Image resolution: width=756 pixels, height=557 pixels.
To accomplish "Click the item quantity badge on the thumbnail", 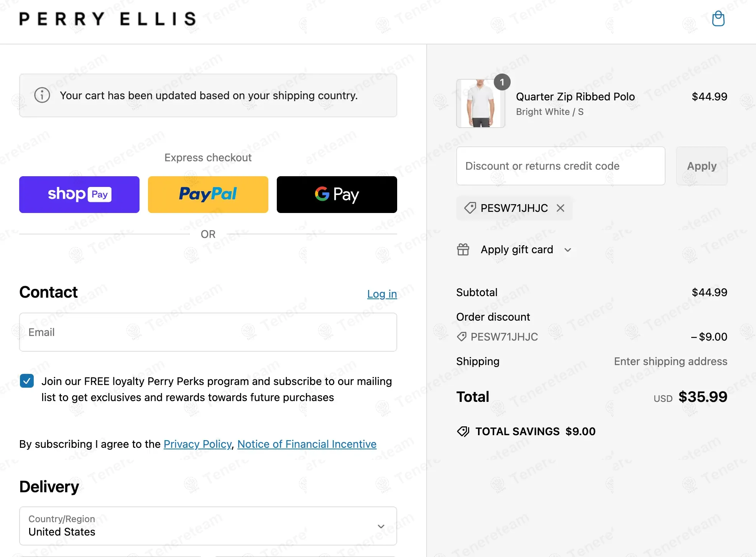I will point(502,82).
